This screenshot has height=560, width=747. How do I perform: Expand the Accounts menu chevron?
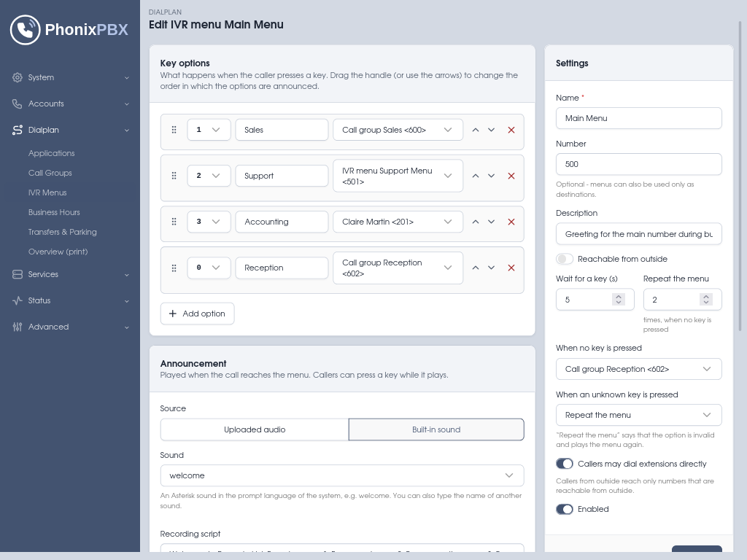point(127,104)
